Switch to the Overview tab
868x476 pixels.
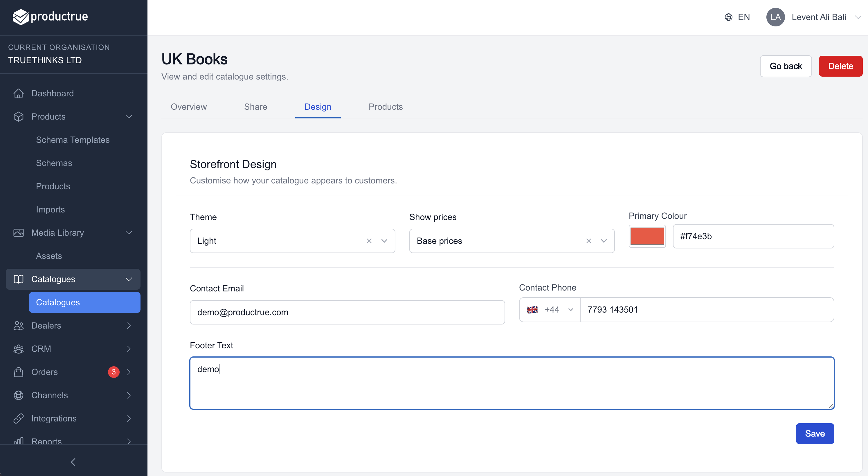tap(189, 107)
